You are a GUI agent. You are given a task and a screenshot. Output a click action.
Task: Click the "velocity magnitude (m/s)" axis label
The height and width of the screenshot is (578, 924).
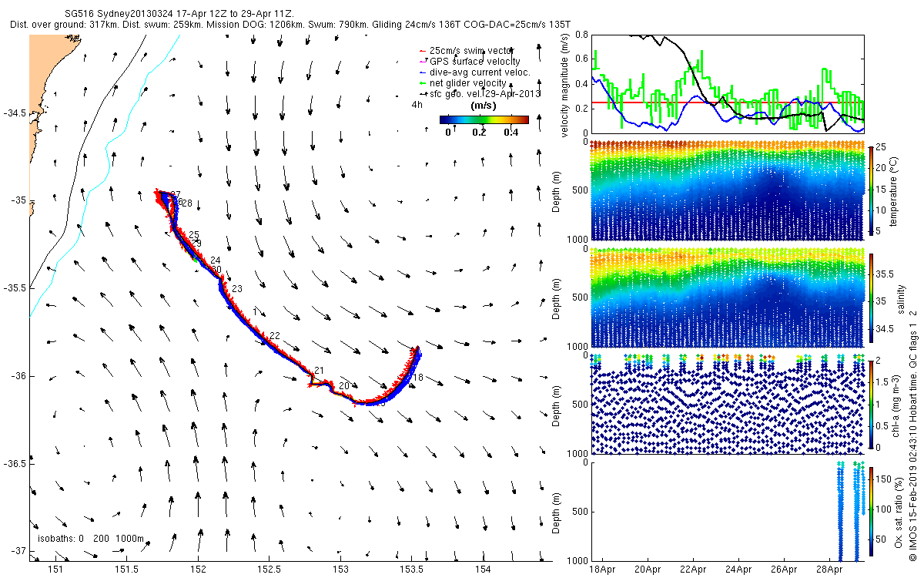[566, 85]
